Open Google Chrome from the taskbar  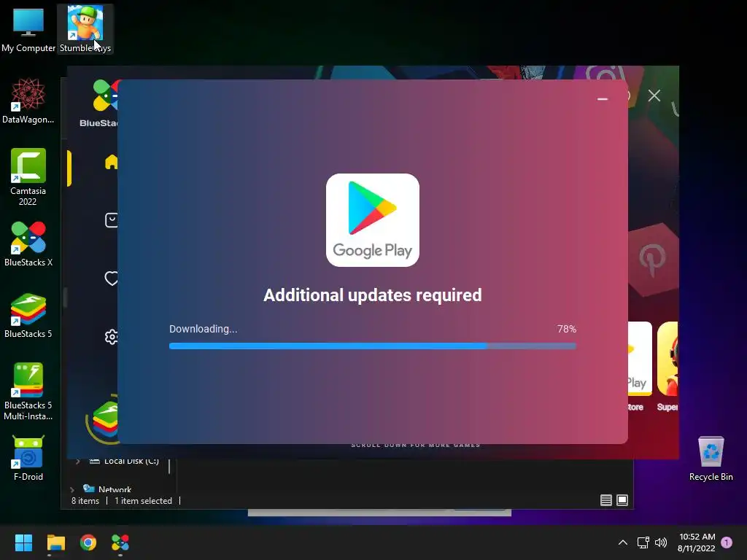(x=88, y=542)
